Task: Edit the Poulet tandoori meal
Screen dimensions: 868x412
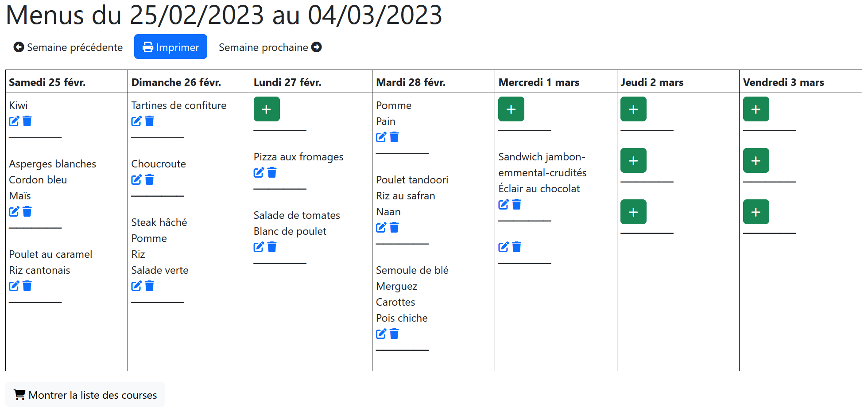Action: point(381,227)
